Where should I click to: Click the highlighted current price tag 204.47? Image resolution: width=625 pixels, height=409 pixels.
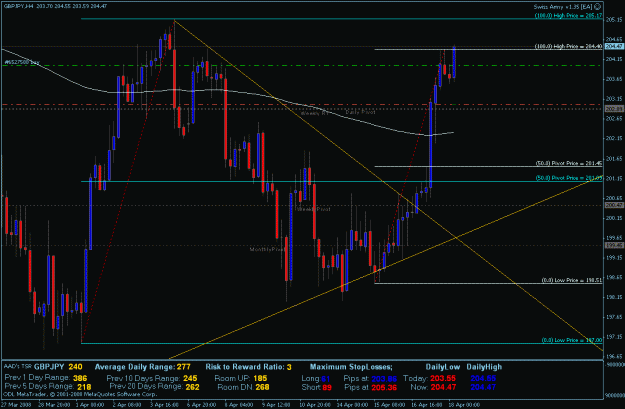(614, 47)
